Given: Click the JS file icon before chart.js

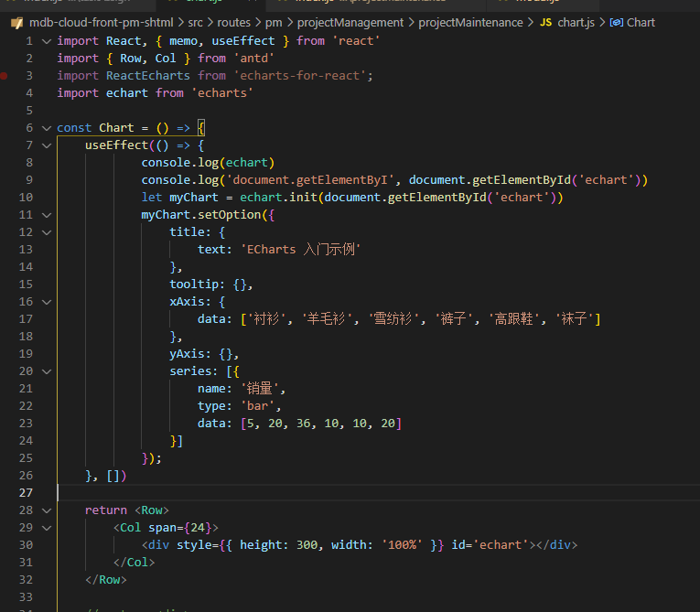Looking at the screenshot, I should pos(545,22).
